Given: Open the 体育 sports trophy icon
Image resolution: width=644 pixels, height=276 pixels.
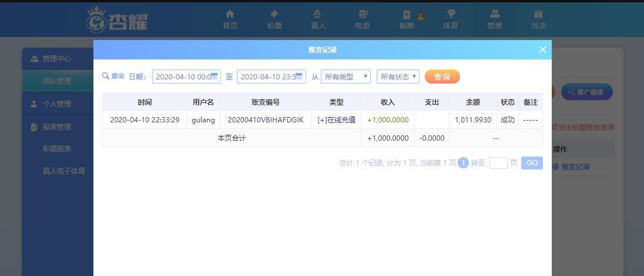Looking at the screenshot, I should pos(451,15).
